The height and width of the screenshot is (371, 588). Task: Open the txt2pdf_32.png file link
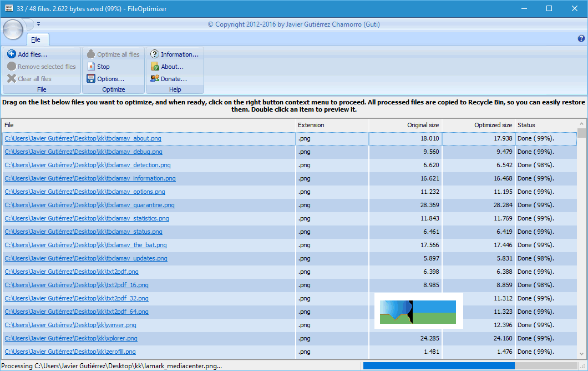77,298
